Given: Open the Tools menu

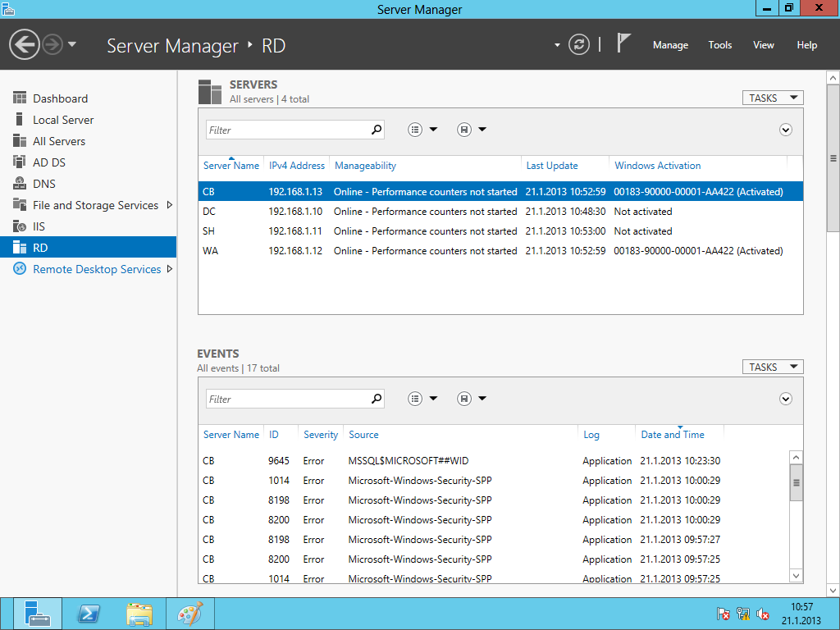Looking at the screenshot, I should coord(719,45).
